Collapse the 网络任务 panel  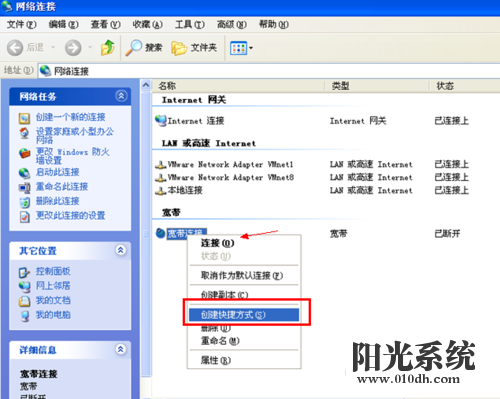coord(121,96)
